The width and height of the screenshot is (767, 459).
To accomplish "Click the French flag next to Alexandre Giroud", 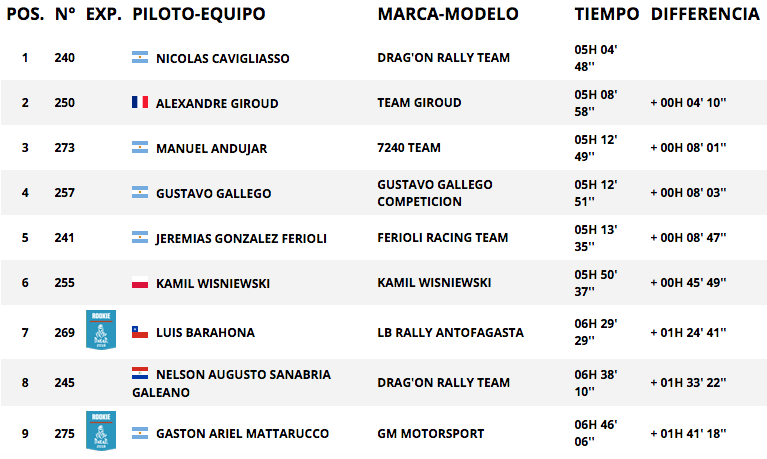I will 140,102.
